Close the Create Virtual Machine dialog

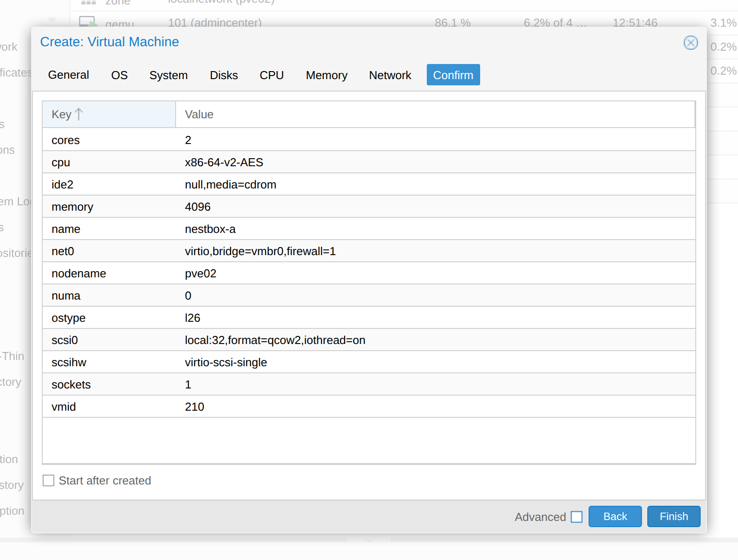(690, 43)
